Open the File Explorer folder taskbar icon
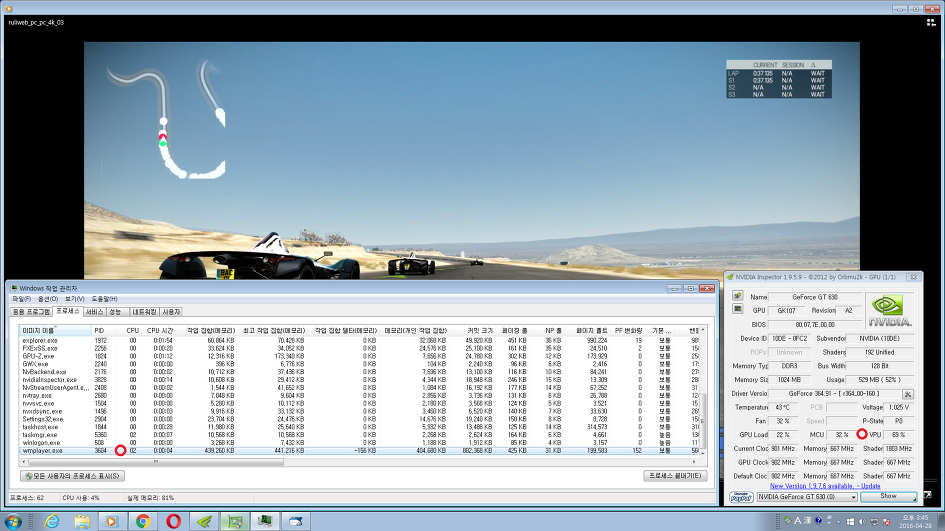The image size is (945, 531). tap(82, 521)
